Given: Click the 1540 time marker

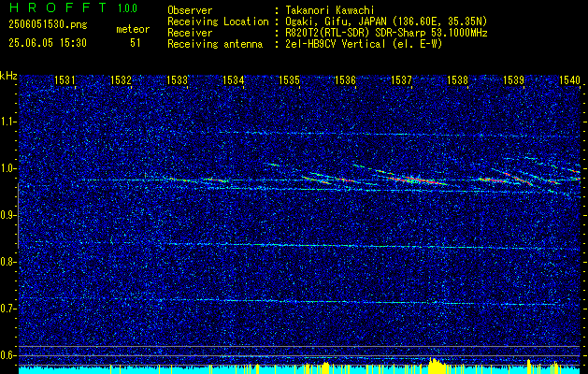Looking at the screenshot, I should pyautogui.click(x=569, y=79).
